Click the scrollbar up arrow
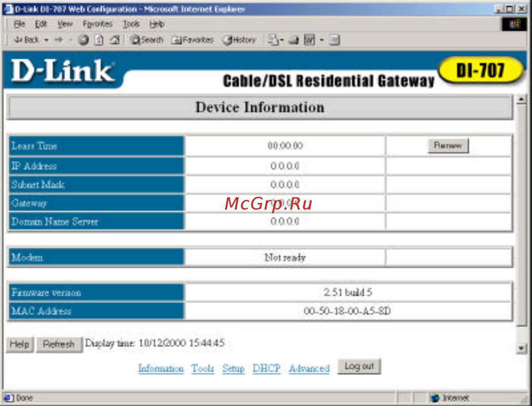 point(521,99)
